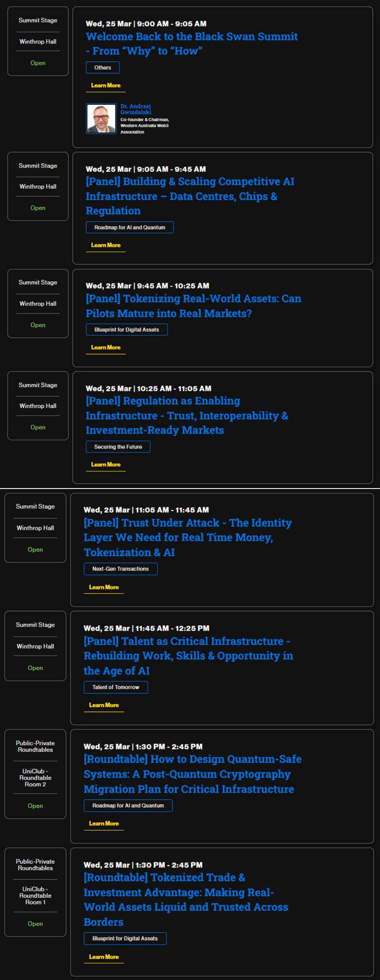The height and width of the screenshot is (980, 380).
Task: Click Learn More under Tokenizing Real-World Assets panel
Action: [x=106, y=348]
